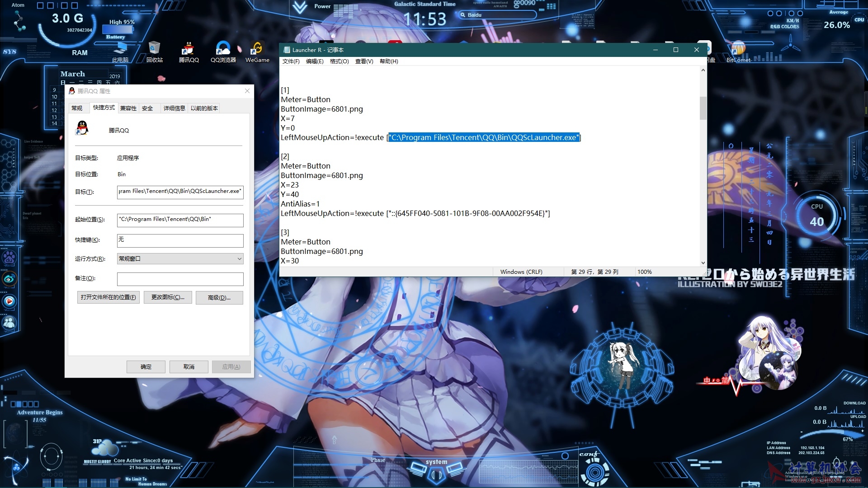Select the 快捷方式 tab

tap(104, 108)
